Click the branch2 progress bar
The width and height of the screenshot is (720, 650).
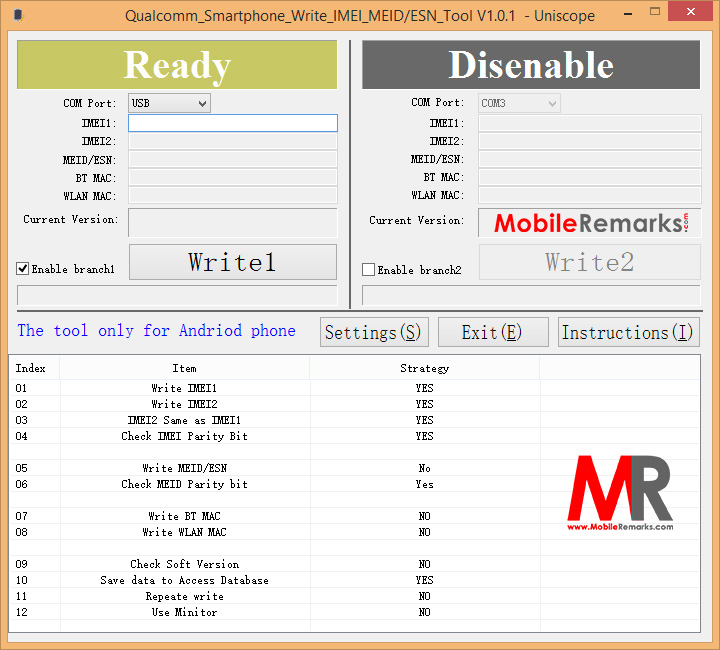531,296
